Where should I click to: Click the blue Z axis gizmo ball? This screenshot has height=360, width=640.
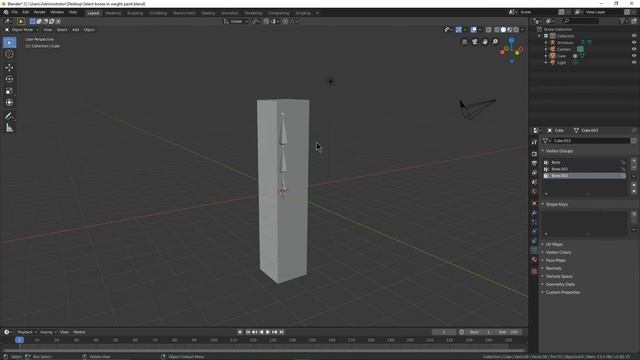[x=511, y=40]
